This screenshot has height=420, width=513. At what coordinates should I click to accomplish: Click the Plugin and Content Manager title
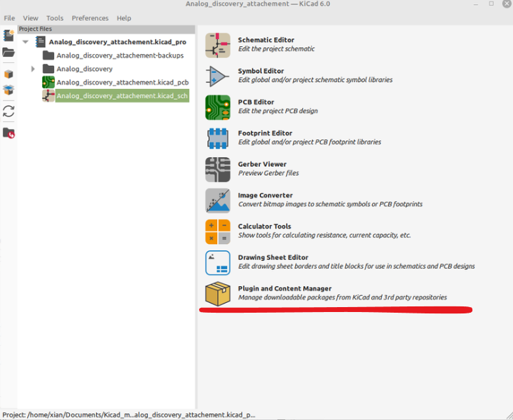click(x=285, y=288)
